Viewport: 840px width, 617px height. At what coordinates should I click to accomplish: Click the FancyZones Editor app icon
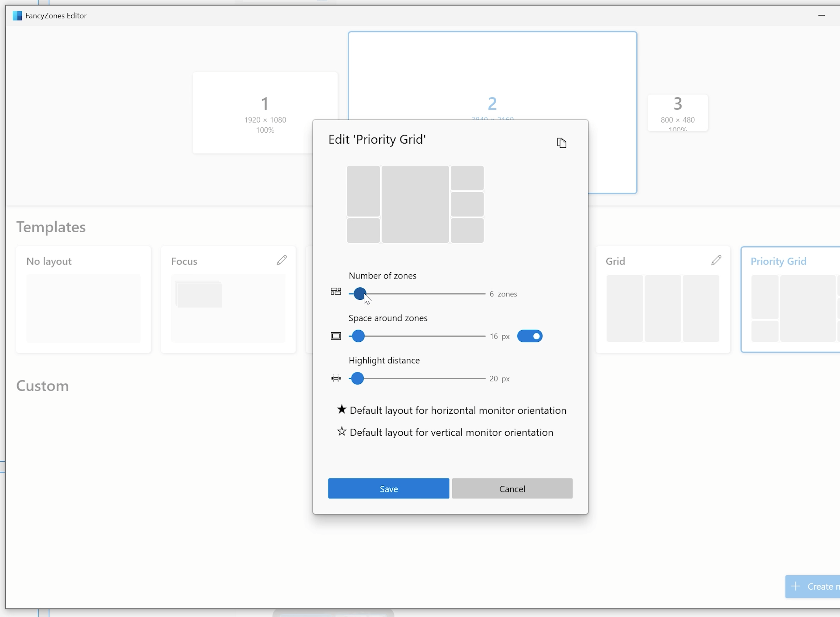17,16
